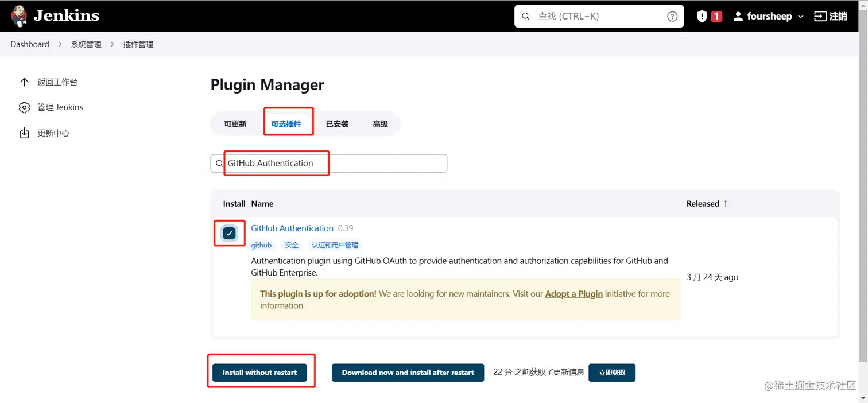The width and height of the screenshot is (868, 403).
Task: Click the 注销 logout icon
Action: (x=820, y=16)
